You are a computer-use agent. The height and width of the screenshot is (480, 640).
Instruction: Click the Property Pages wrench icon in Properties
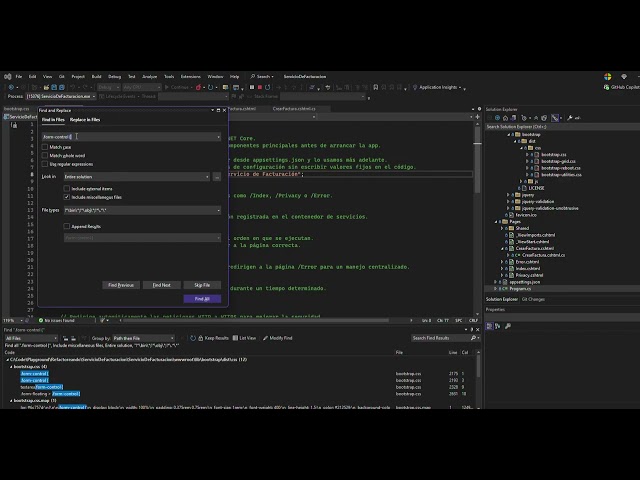(x=508, y=326)
